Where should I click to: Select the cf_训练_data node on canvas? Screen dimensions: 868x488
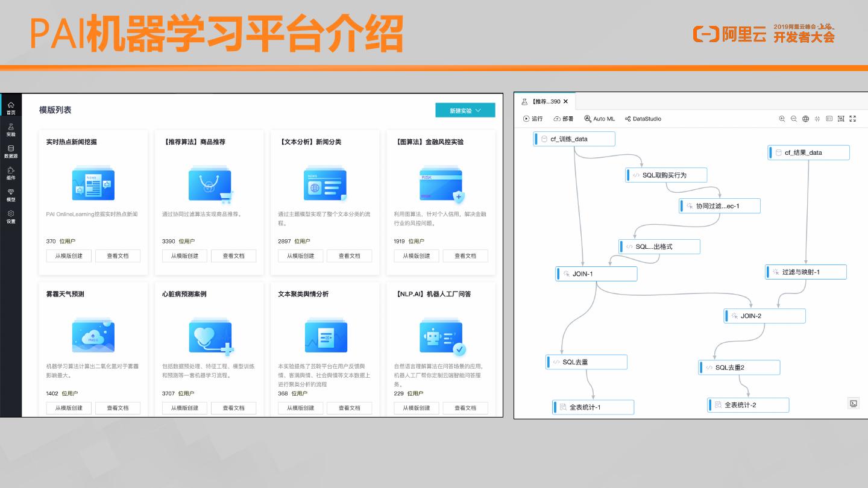[x=574, y=139]
